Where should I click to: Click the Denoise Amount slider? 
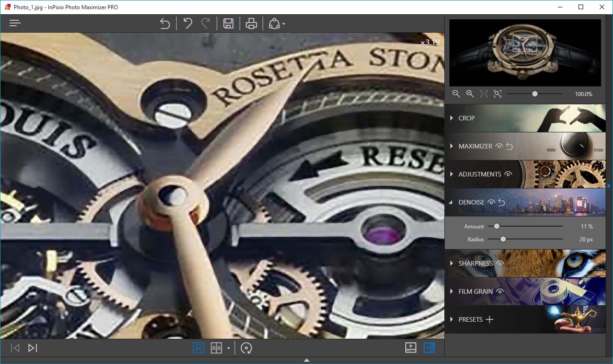[525, 226]
